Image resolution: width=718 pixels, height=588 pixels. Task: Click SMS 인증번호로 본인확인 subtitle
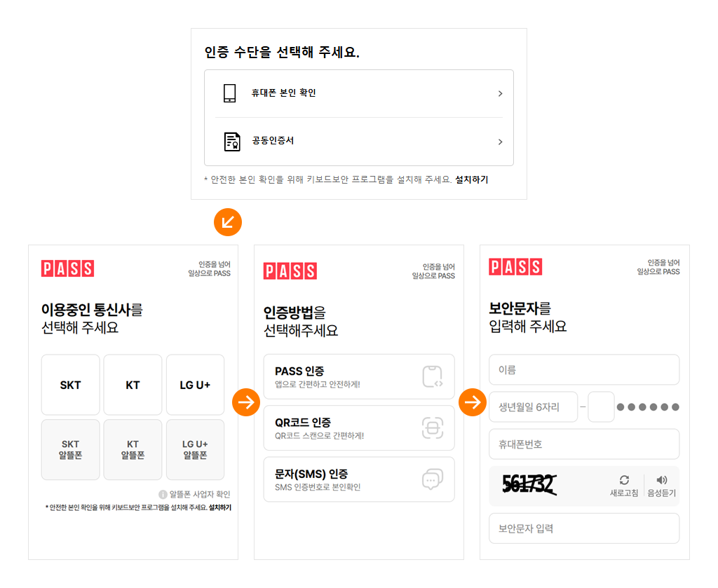coord(318,487)
